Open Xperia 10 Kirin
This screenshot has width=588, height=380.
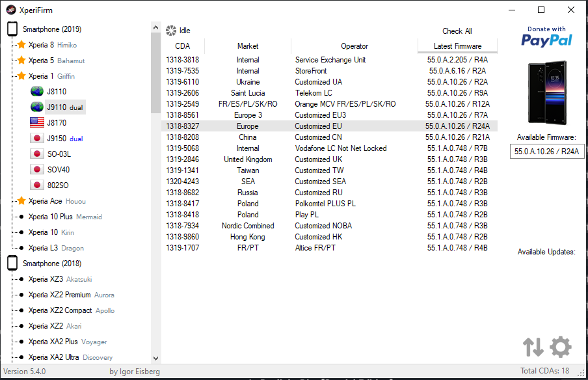click(x=51, y=232)
